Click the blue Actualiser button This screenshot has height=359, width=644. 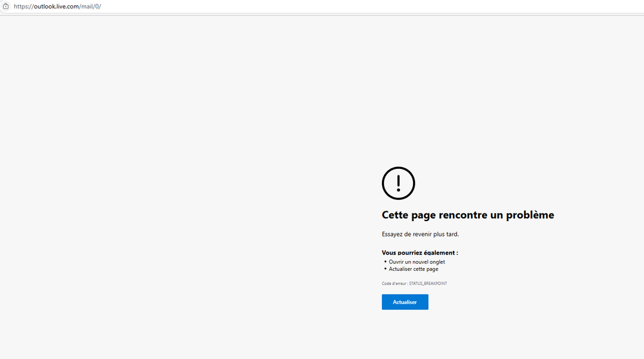[x=405, y=302]
